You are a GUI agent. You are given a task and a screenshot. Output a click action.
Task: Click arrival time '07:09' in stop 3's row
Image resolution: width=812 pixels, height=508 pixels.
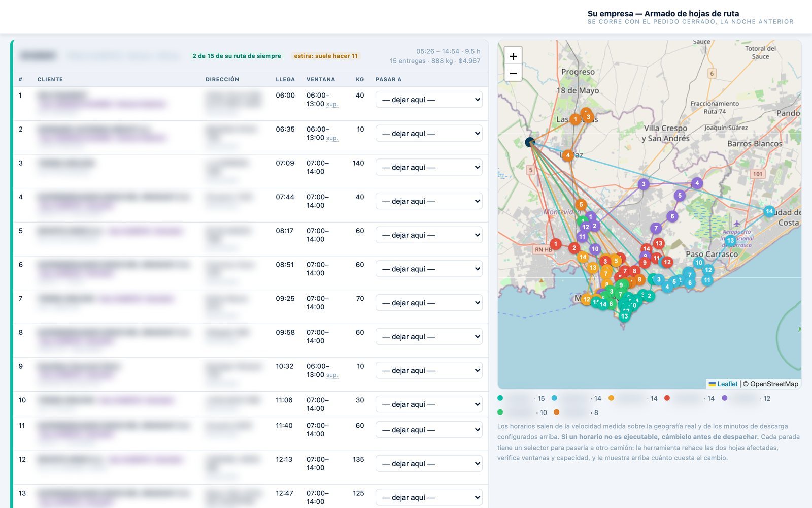click(x=285, y=163)
